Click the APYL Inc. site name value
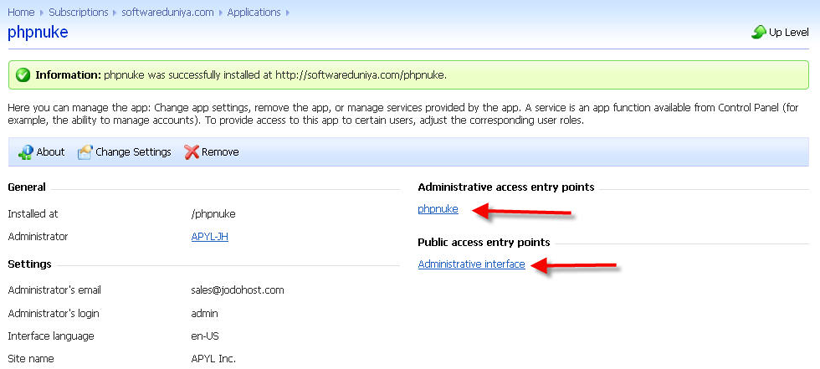Viewport: 820px width, 369px height. tap(213, 359)
